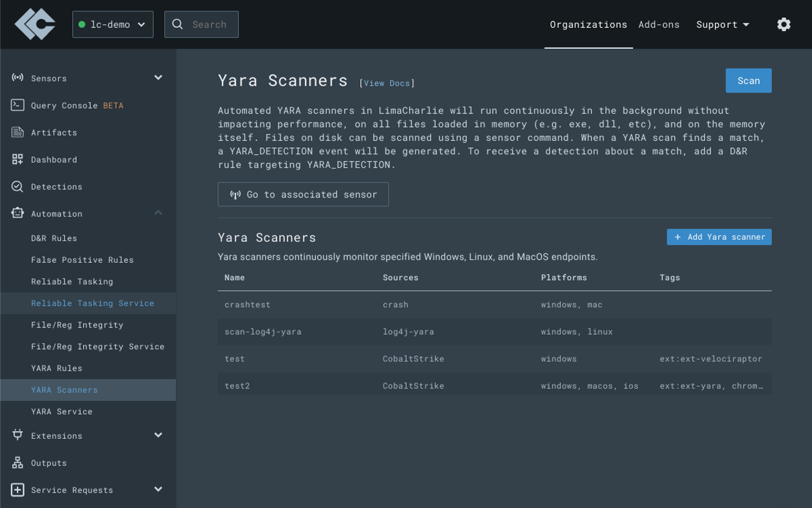The height and width of the screenshot is (508, 812).
Task: Open the View Docs link
Action: [x=387, y=83]
